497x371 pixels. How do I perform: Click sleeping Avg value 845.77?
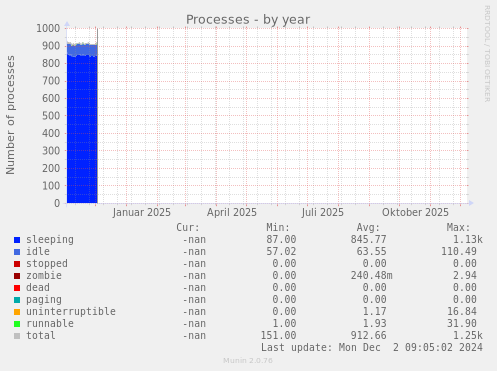(x=368, y=239)
